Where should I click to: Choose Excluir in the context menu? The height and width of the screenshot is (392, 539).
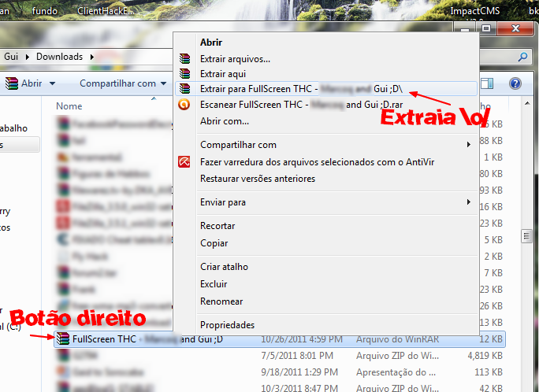coord(214,284)
